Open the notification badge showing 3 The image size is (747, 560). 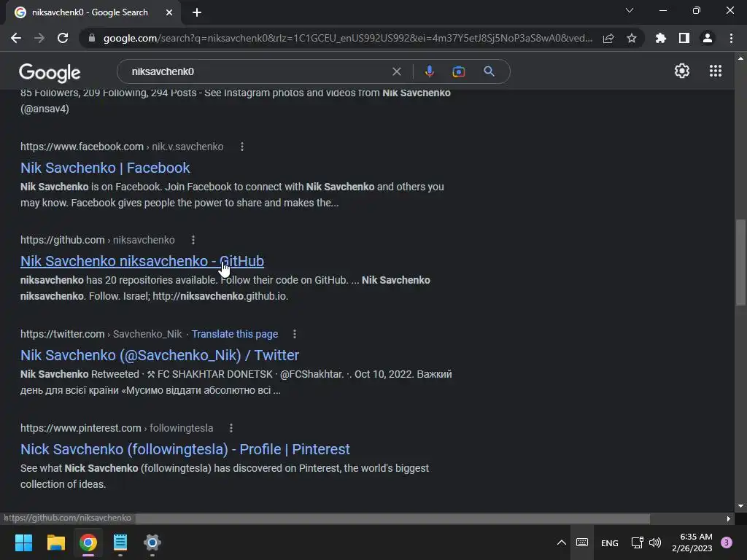pyautogui.click(x=727, y=542)
